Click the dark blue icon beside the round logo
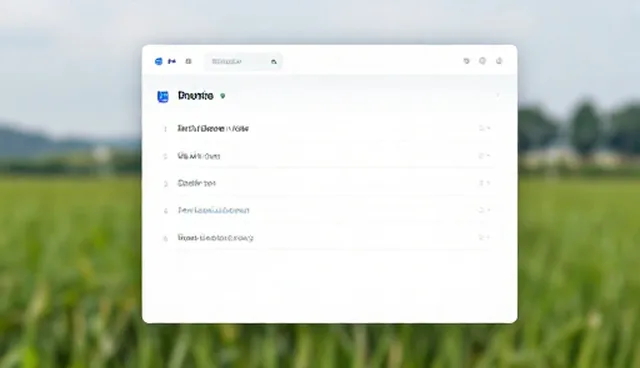Viewport: 640px width, 368px height. (172, 61)
